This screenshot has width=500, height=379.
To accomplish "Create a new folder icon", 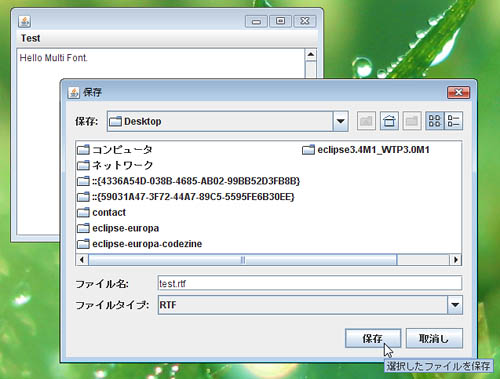I will pyautogui.click(x=412, y=121).
